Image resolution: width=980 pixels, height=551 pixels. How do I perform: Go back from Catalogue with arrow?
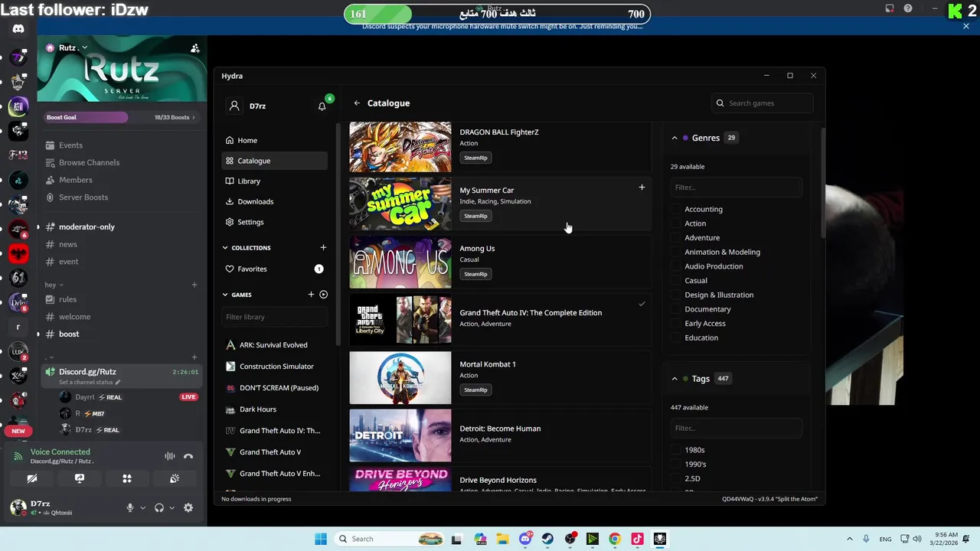[357, 103]
